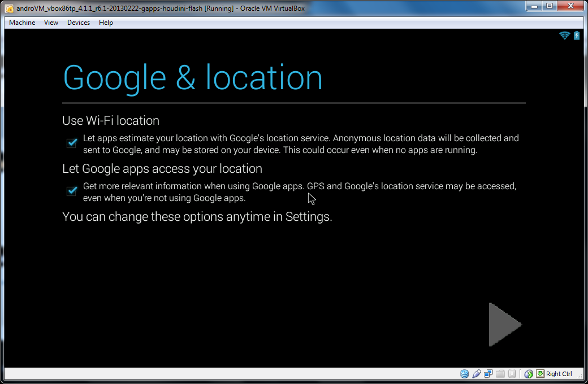Open the Machine menu
Viewport: 588px width, 384px height.
coord(22,23)
